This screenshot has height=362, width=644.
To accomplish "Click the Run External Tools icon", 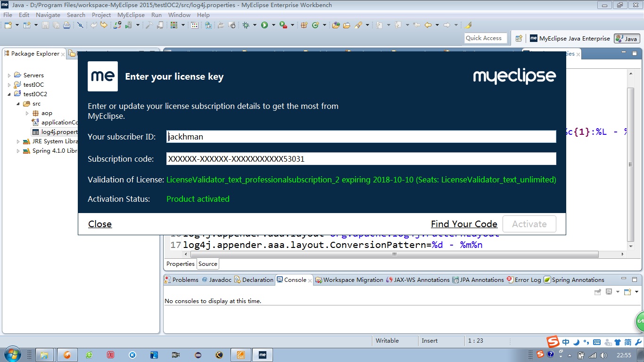I will [283, 25].
